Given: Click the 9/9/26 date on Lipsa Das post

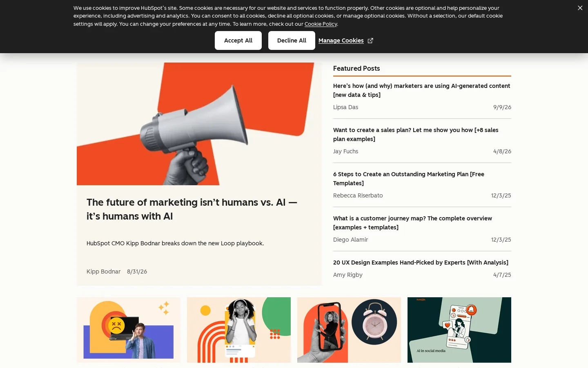Looking at the screenshot, I should pyautogui.click(x=502, y=107).
